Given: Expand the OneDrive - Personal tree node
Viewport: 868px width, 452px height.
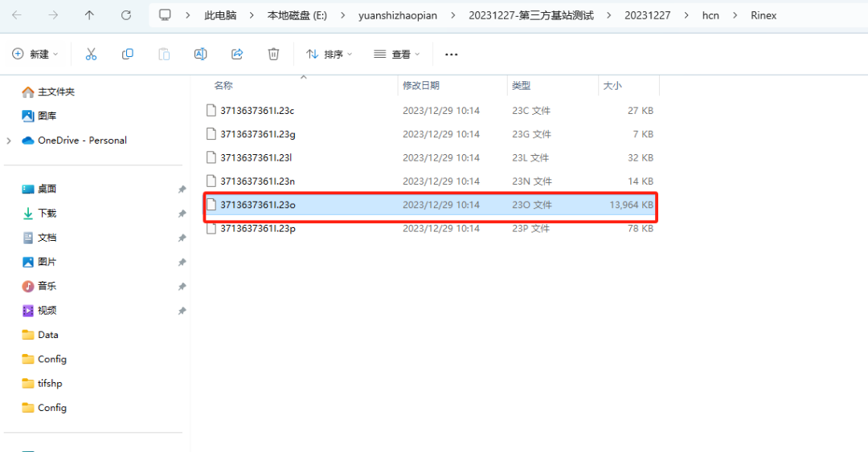Looking at the screenshot, I should [x=9, y=140].
